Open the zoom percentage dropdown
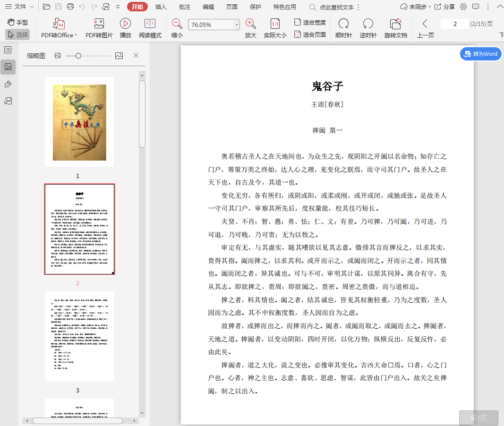 tap(236, 25)
